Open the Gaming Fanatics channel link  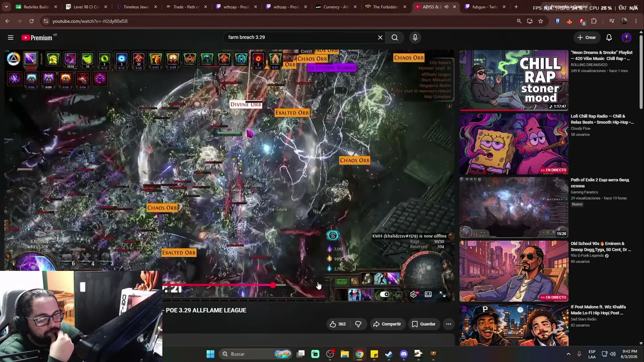[x=587, y=192]
